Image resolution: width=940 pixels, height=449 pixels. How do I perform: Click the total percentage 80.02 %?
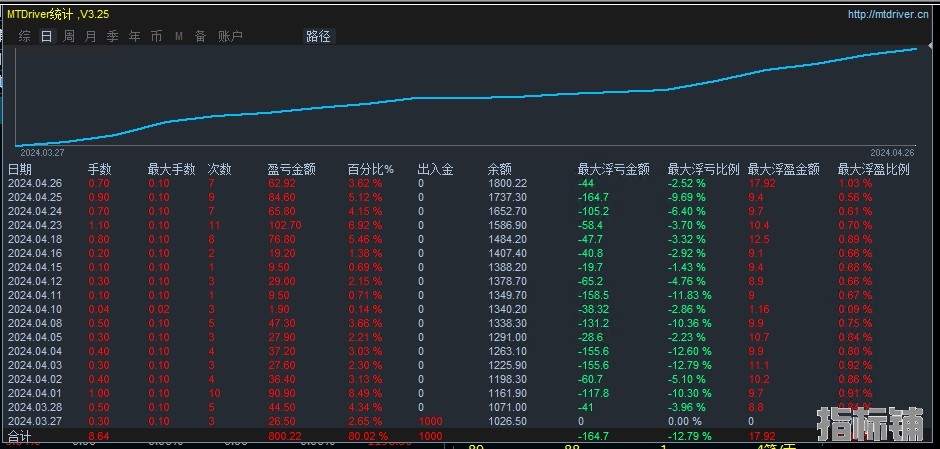[367, 436]
